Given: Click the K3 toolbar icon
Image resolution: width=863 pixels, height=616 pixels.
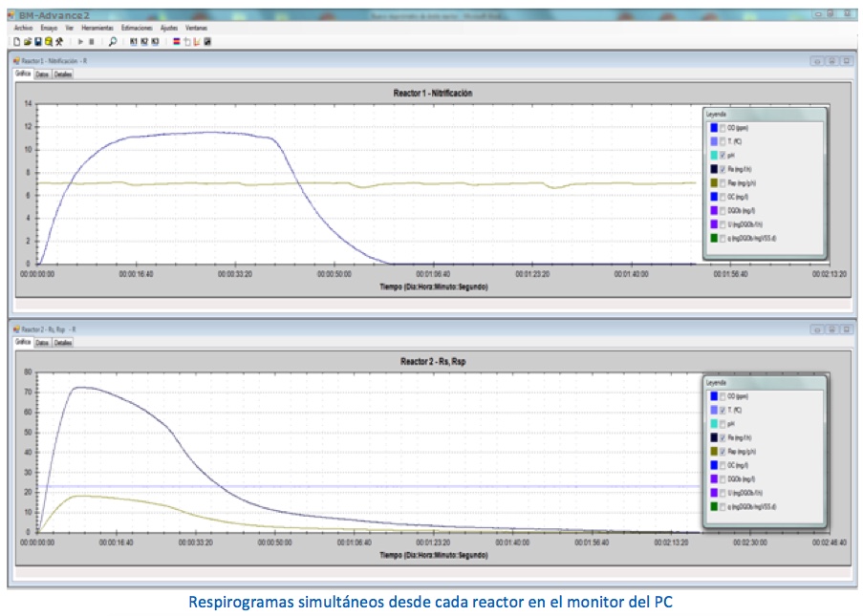Looking at the screenshot, I should [x=155, y=42].
